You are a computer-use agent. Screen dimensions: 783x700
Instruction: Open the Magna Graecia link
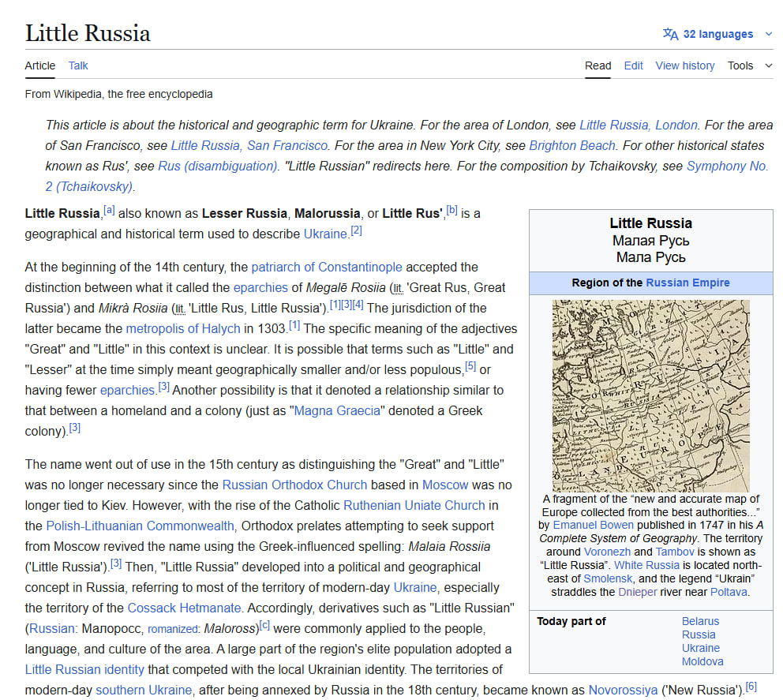337,410
